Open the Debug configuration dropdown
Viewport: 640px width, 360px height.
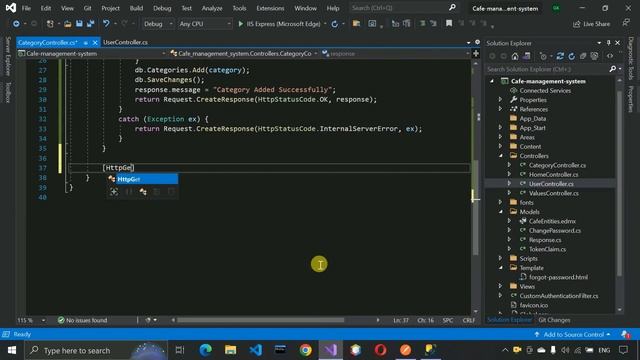(x=158, y=24)
